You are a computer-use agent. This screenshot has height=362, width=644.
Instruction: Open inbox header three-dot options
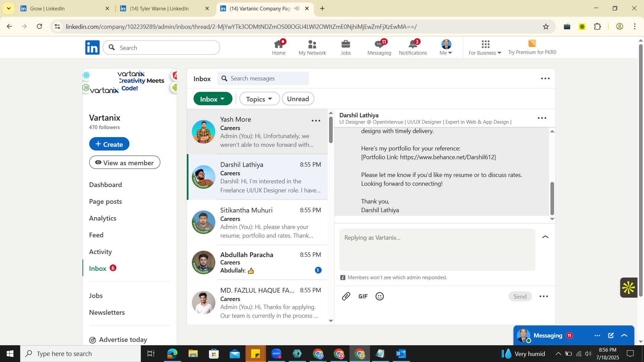545,78
